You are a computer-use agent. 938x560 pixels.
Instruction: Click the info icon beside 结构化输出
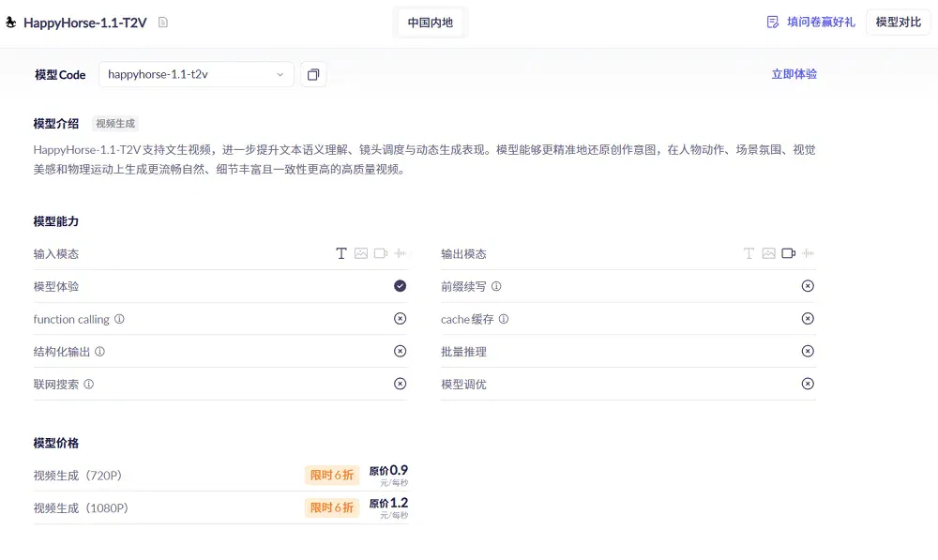100,352
